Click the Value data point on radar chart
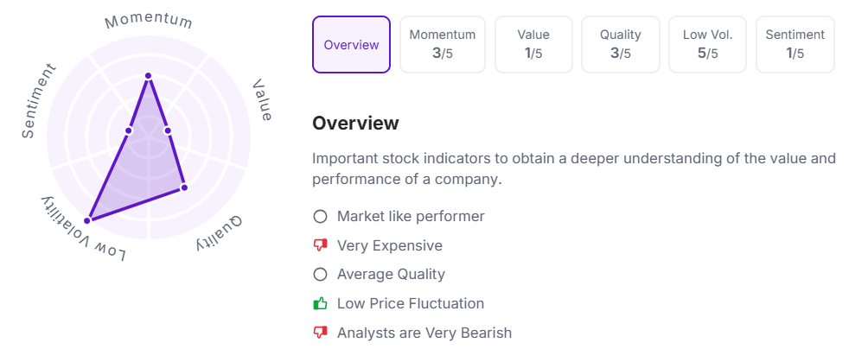 167,130
